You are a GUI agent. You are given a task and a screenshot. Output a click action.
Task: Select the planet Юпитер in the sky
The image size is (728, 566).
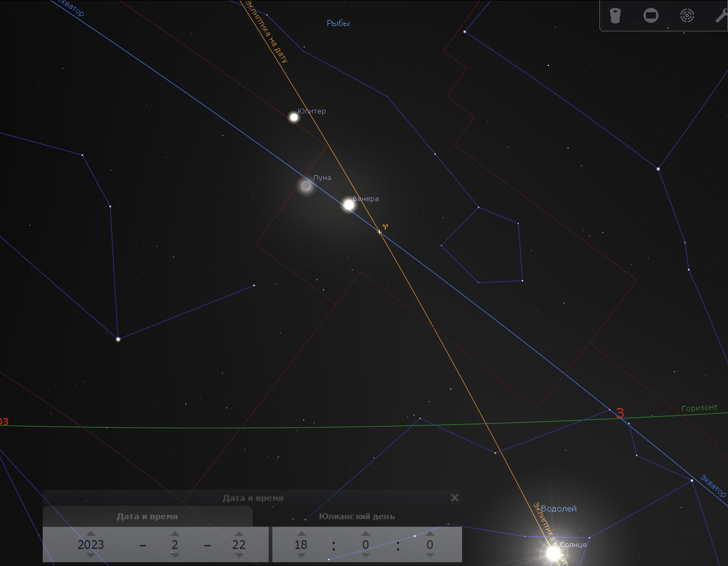(294, 117)
